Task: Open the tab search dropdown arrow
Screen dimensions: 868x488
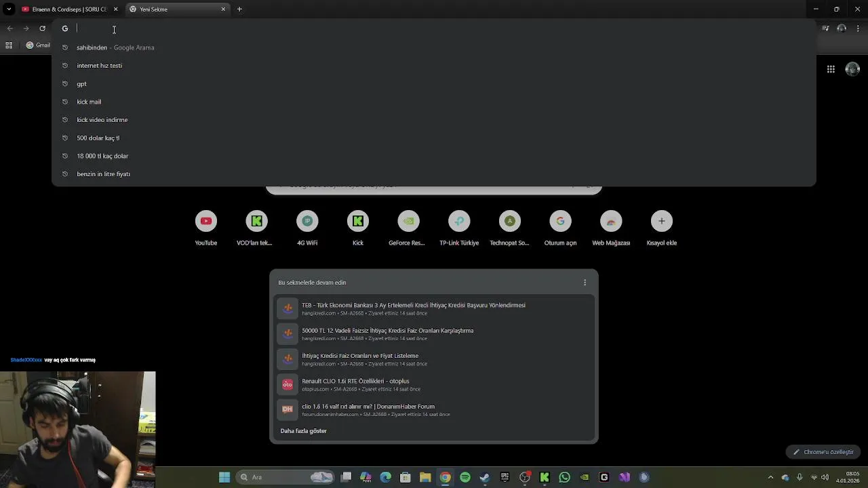Action: pos(9,9)
